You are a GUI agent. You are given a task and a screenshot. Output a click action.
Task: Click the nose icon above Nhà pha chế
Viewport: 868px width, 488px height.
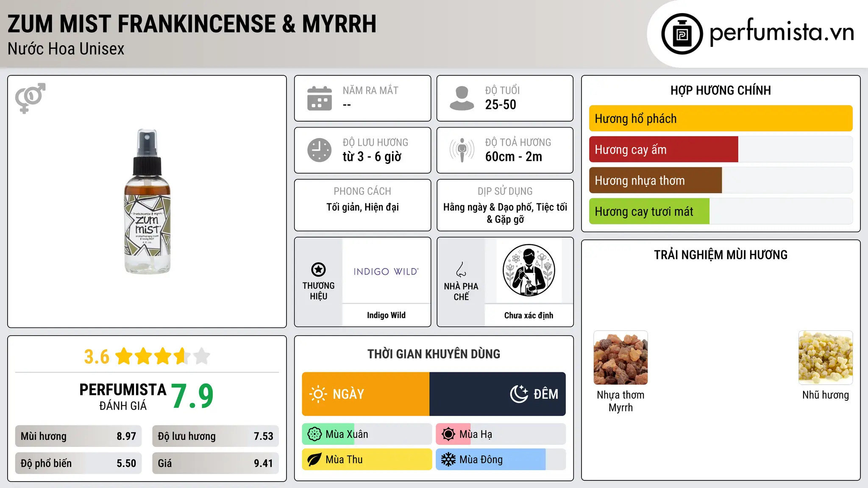coord(461,269)
